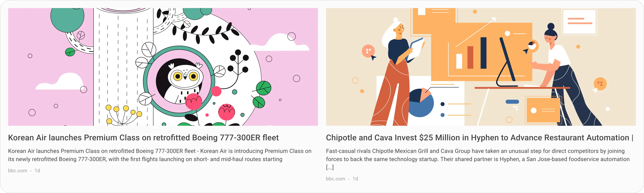Click the 1d timestamp on Chipotle card

(355, 179)
